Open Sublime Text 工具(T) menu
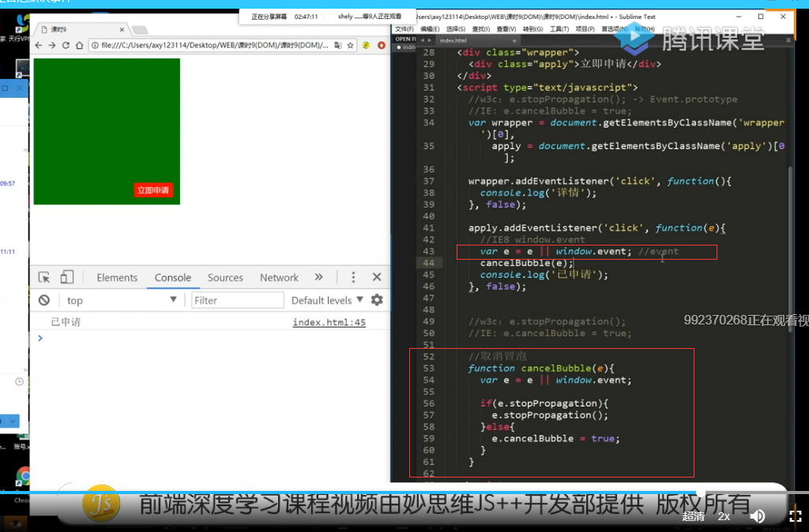809x532 pixels. (x=559, y=29)
